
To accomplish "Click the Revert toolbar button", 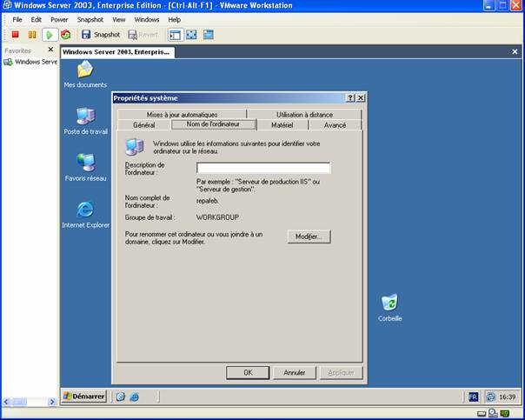I will [143, 35].
